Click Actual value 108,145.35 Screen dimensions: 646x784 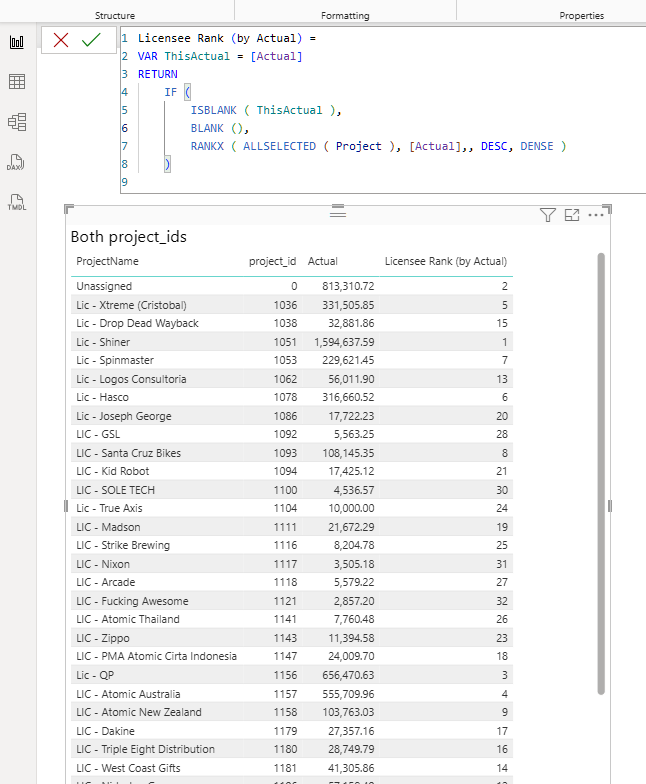[348, 453]
